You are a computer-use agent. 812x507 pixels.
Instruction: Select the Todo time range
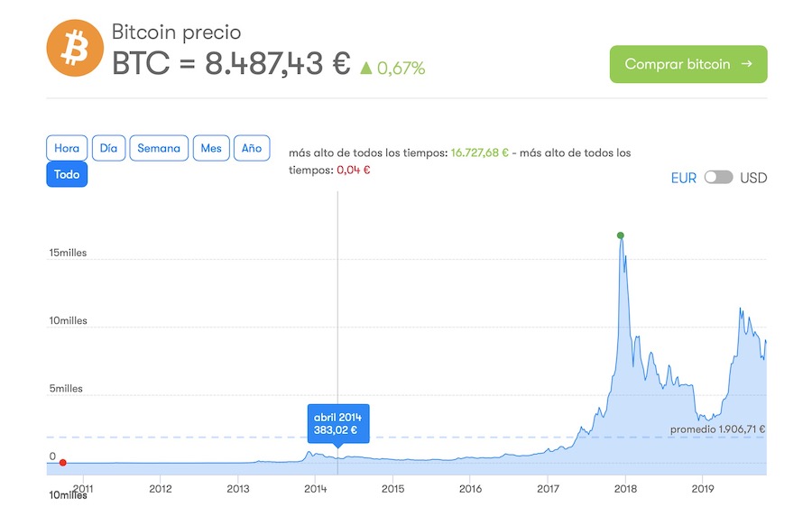(67, 174)
